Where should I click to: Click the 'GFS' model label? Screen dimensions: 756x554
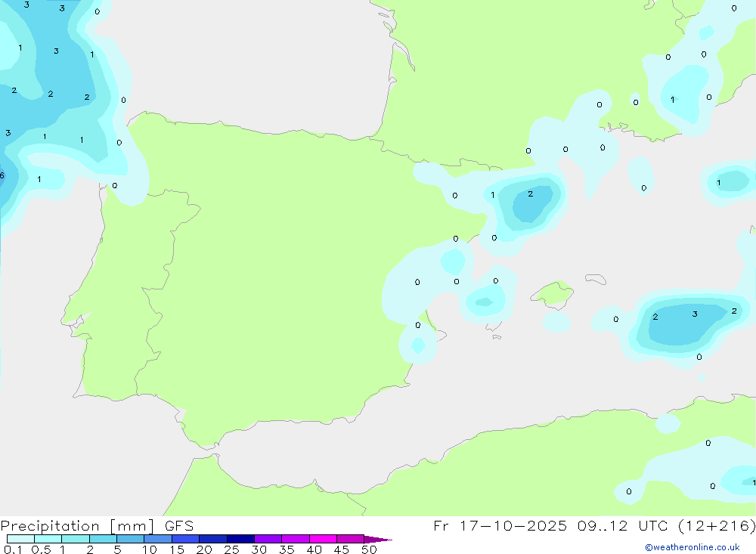179,526
